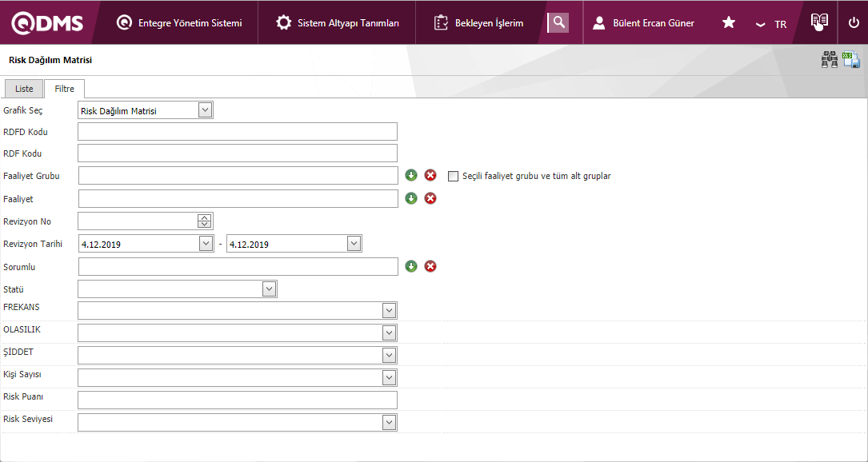Clear the Faaliyet field with red X

(430, 198)
